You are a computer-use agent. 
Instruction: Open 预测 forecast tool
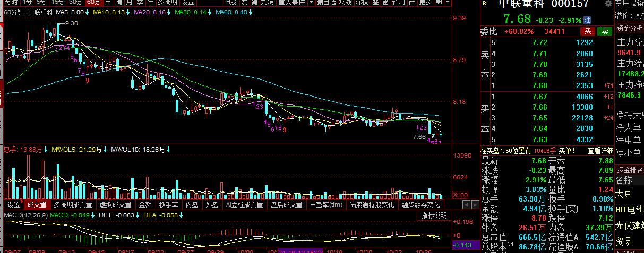[x=398, y=3]
